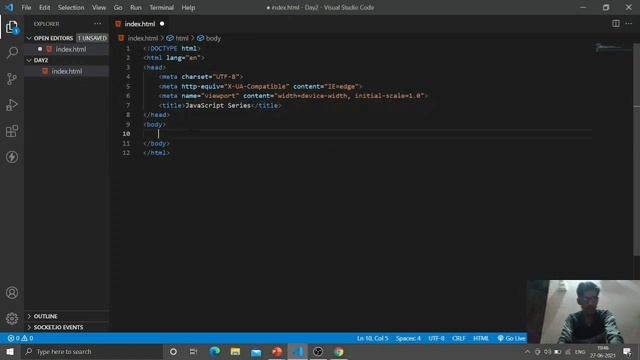Open Task View in taskbar
This screenshot has height=360, width=640.
[193, 351]
